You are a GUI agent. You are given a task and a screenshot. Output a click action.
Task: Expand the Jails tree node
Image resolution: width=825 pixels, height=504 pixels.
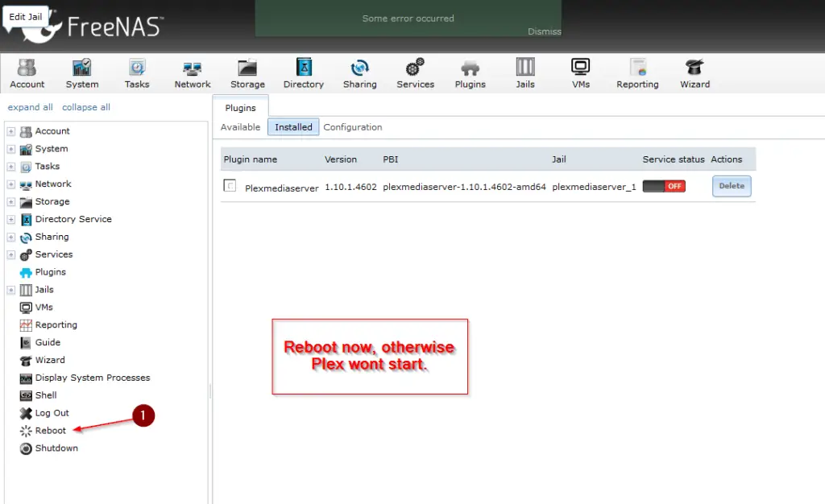11,290
